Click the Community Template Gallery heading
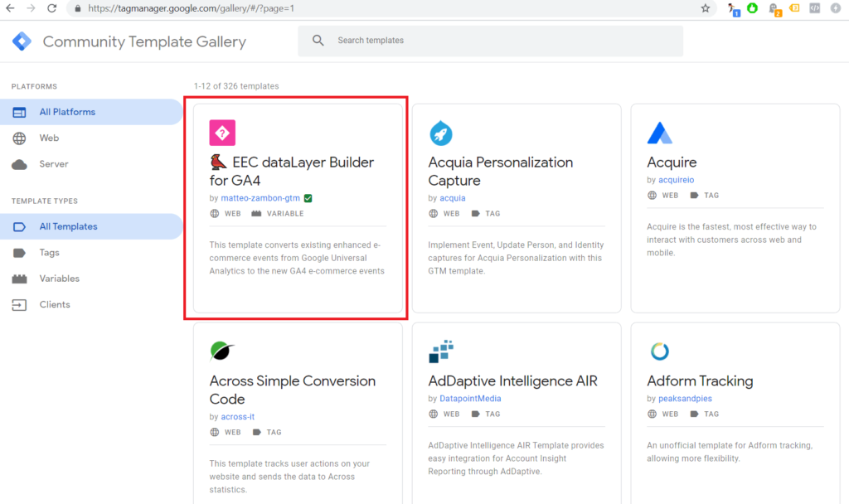The width and height of the screenshot is (849, 504). 144,41
